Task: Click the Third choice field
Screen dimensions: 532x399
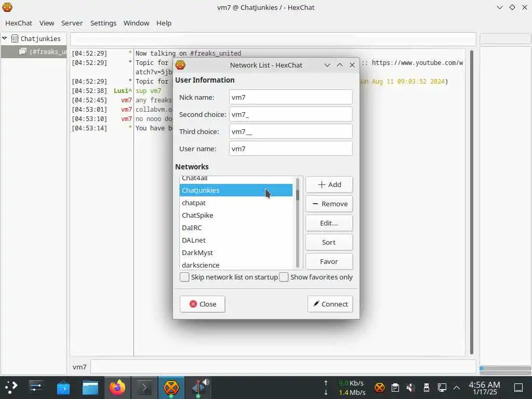Action: pyautogui.click(x=291, y=131)
